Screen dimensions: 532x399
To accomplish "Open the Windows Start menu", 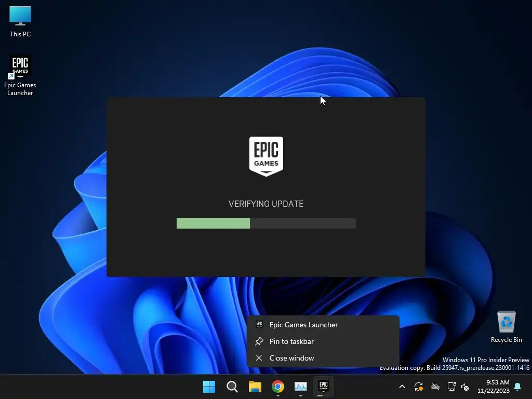I will 209,387.
